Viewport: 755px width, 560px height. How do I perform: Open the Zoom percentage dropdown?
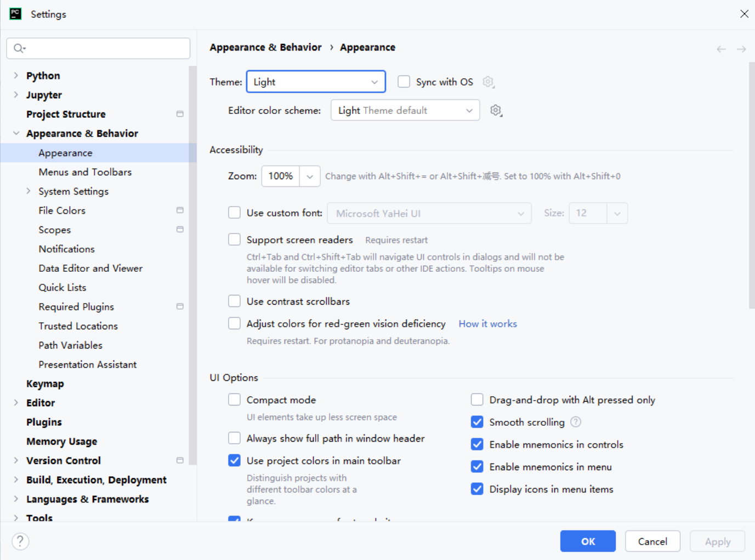pos(310,176)
